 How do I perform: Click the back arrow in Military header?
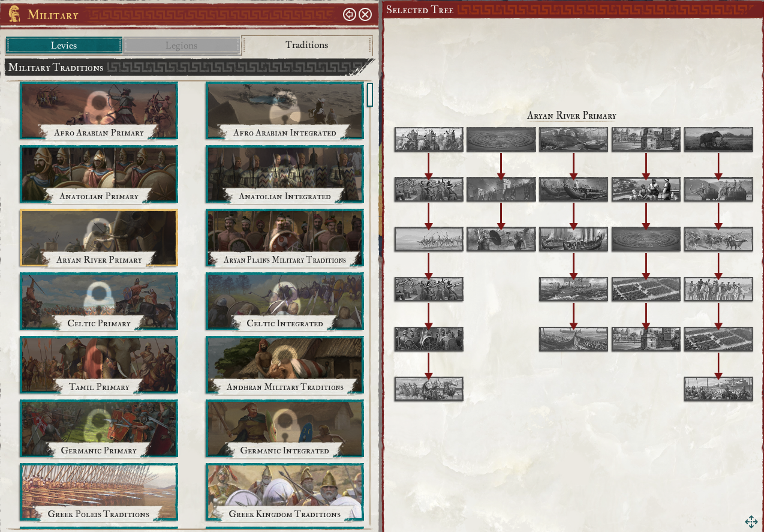350,14
